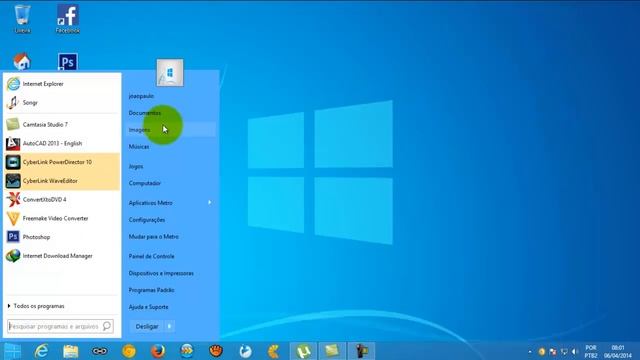Open Freemake Video Converter
640x360 pixels.
(x=62, y=218)
